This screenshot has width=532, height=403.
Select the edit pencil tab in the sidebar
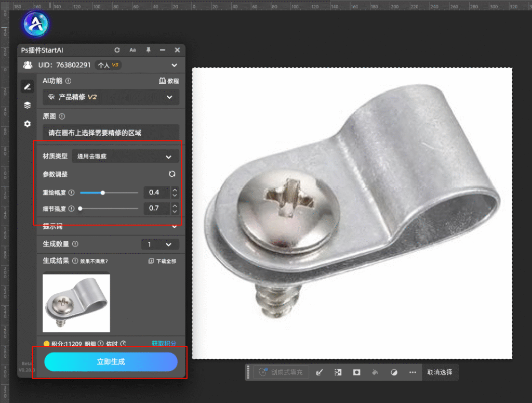(28, 86)
